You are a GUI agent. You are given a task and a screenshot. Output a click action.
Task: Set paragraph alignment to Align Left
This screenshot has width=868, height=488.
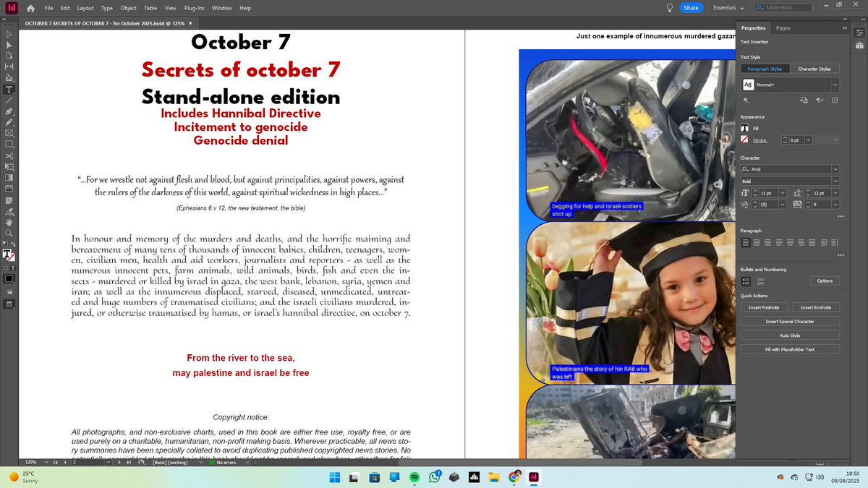point(746,242)
